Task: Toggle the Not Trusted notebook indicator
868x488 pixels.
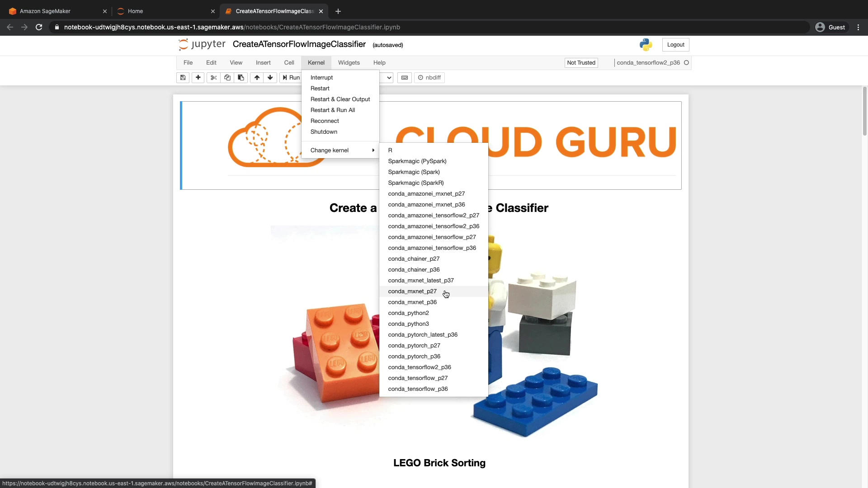Action: [581, 63]
